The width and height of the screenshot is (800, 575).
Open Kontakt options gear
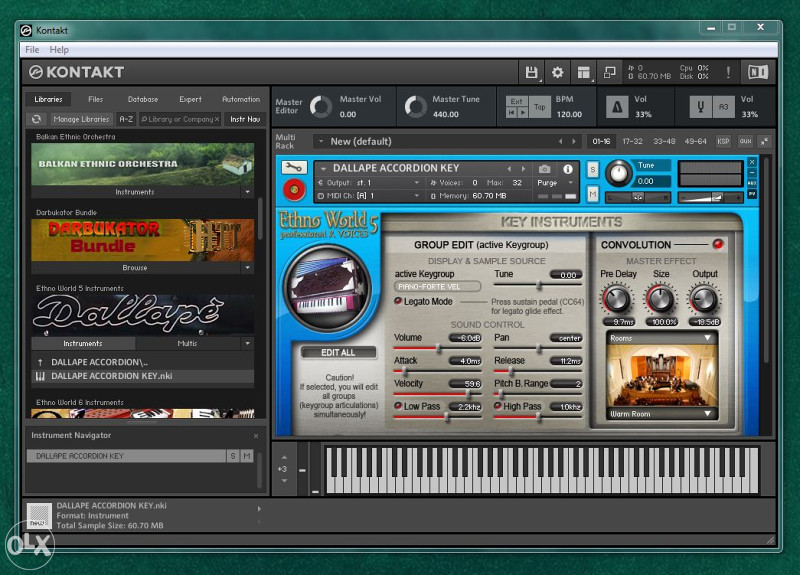pos(557,72)
